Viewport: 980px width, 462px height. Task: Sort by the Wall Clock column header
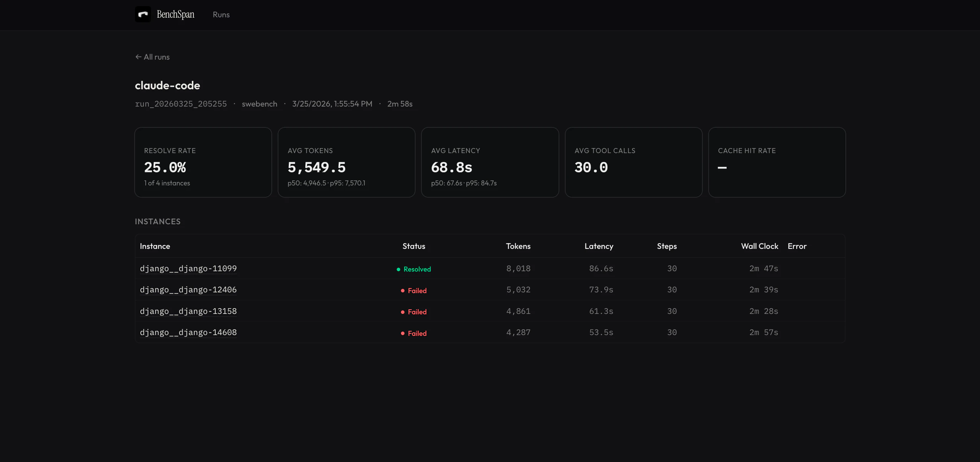coord(759,246)
